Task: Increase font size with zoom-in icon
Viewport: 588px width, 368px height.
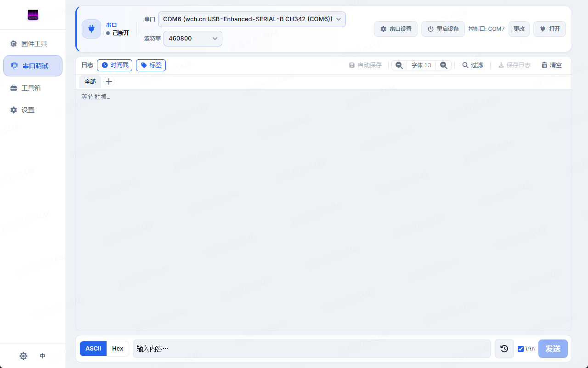Action: (x=444, y=65)
